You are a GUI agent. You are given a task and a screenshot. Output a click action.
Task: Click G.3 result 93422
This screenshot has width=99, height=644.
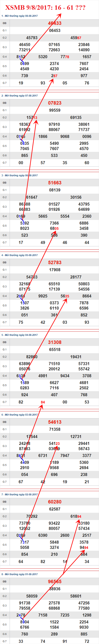(x=54, y=523)
